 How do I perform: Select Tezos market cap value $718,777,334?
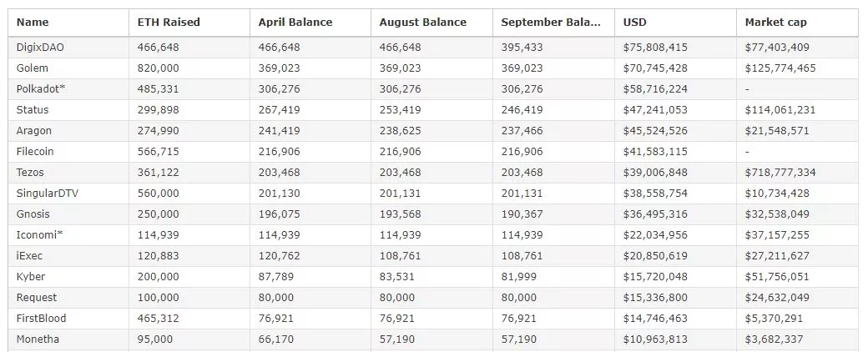pyautogui.click(x=780, y=173)
